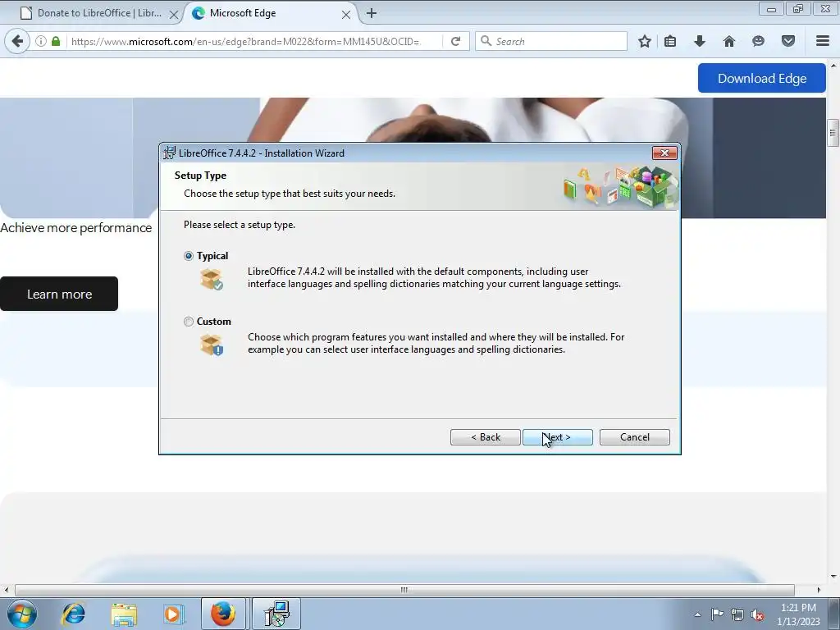840x630 pixels.
Task: Click the smiley face toolbar icon
Action: click(x=758, y=41)
